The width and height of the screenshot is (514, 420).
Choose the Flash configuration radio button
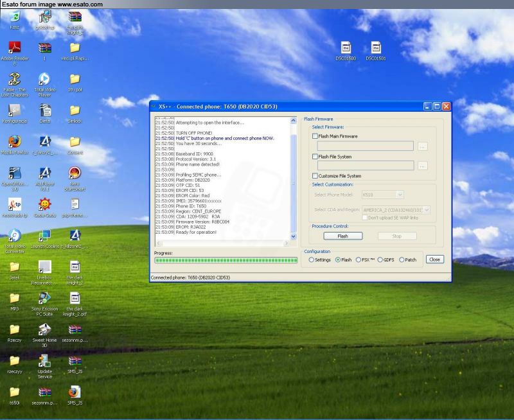click(338, 260)
